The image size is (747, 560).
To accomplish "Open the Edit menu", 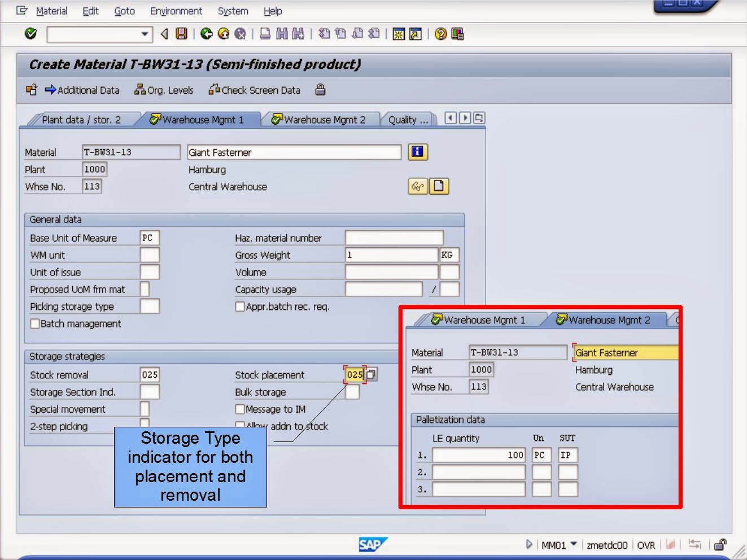I will click(90, 11).
